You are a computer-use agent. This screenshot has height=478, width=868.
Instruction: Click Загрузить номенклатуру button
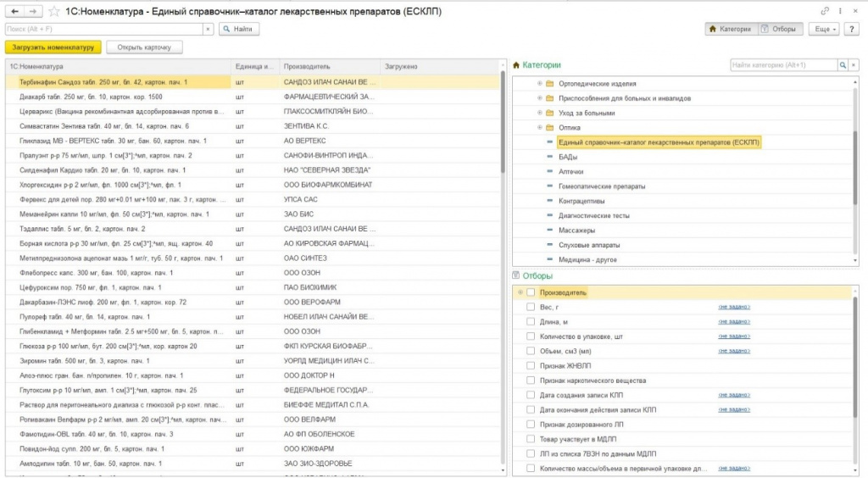tap(53, 47)
